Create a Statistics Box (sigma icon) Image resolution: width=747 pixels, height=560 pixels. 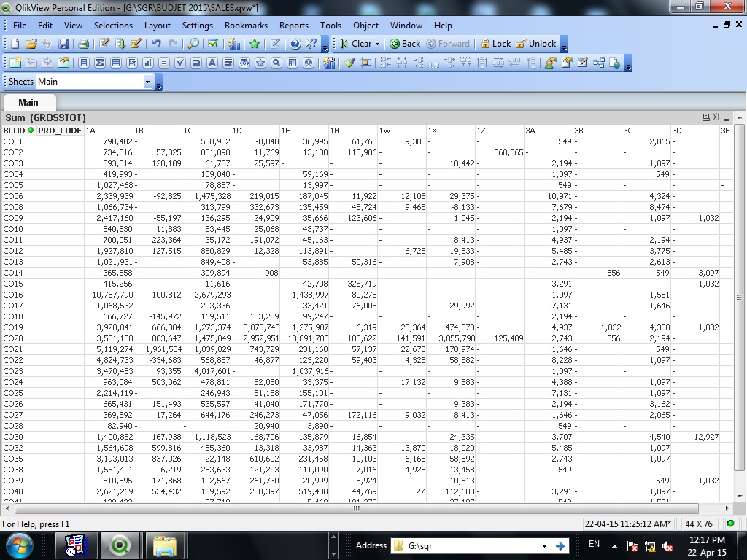pos(100,63)
